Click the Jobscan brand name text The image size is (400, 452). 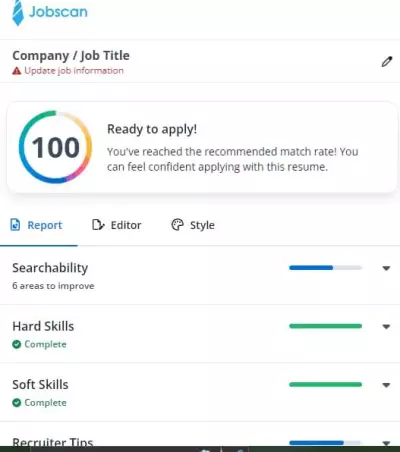58,12
